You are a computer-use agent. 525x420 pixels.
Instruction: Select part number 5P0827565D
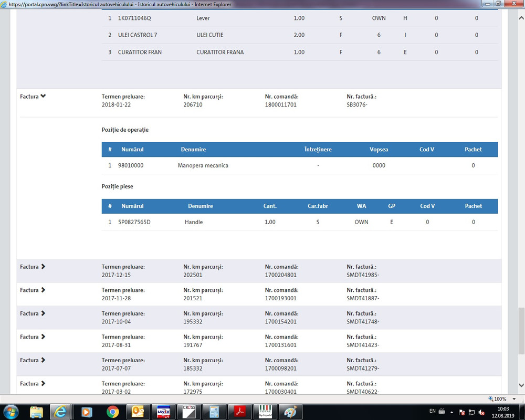click(134, 222)
